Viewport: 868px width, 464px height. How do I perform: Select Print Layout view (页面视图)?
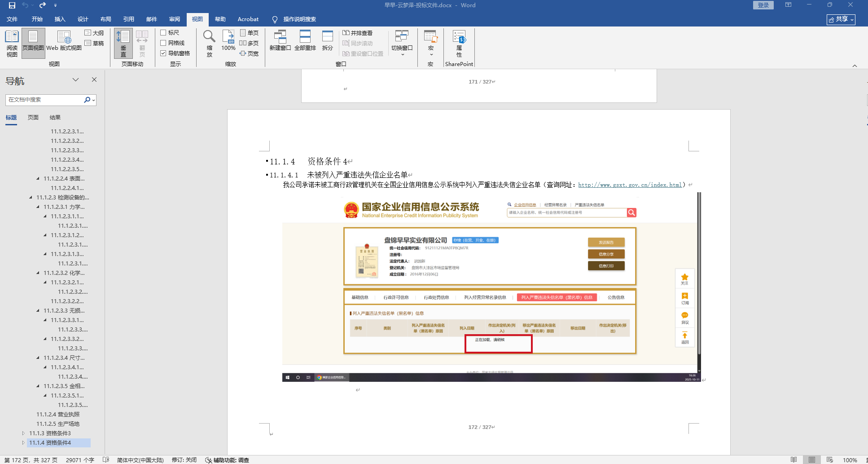33,44
